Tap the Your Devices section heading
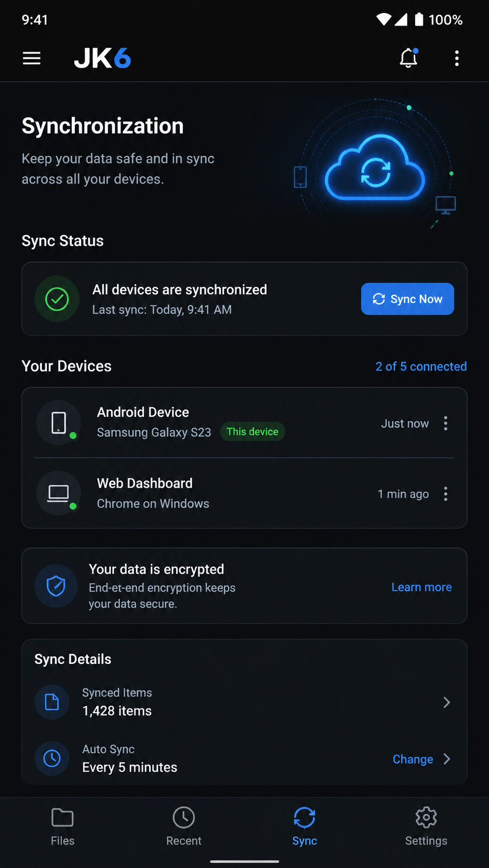The height and width of the screenshot is (868, 489). [x=67, y=367]
